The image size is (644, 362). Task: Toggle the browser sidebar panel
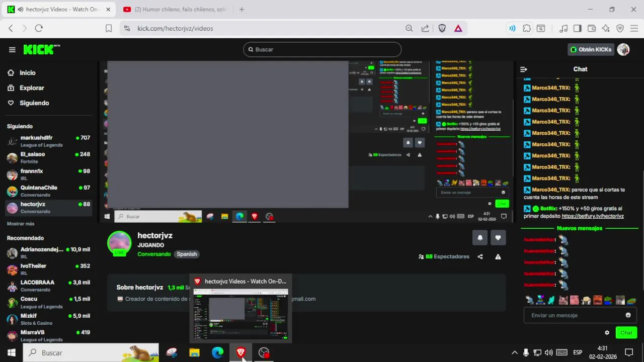[578, 29]
